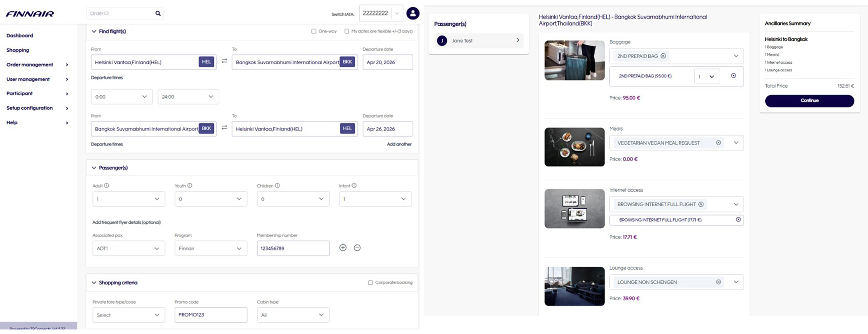Expand the Cabin type dropdown
This screenshot has width=868, height=334.
click(292, 315)
